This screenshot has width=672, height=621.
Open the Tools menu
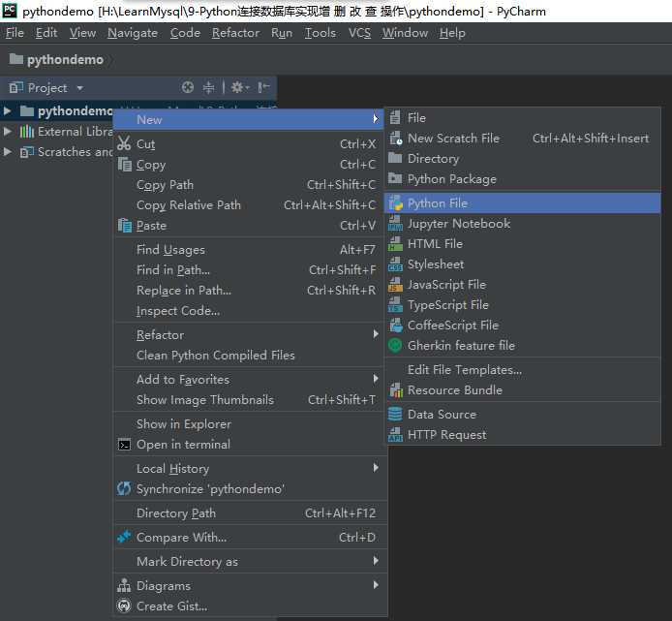tap(321, 33)
